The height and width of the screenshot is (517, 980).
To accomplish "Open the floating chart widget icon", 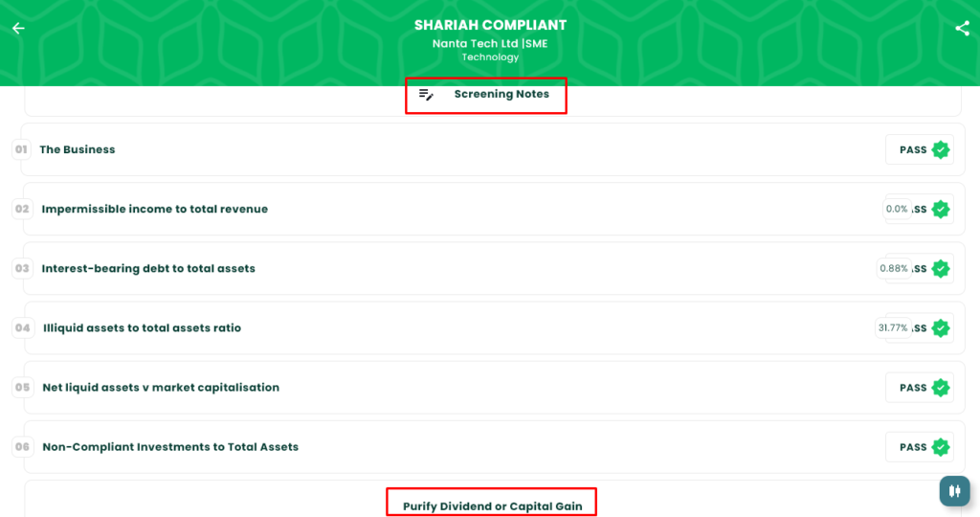I will [x=954, y=491].
